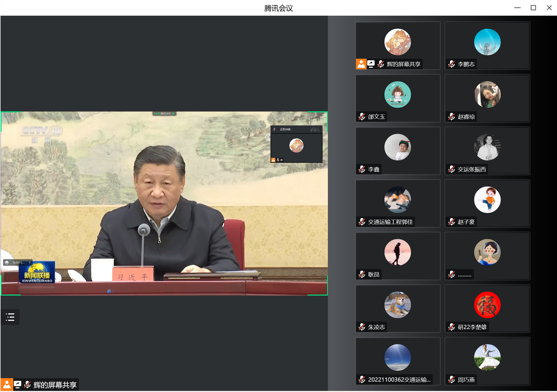Image resolution: width=557 pixels, height=392 pixels.
Task: Open the list menu icon at left
Action: [10, 317]
